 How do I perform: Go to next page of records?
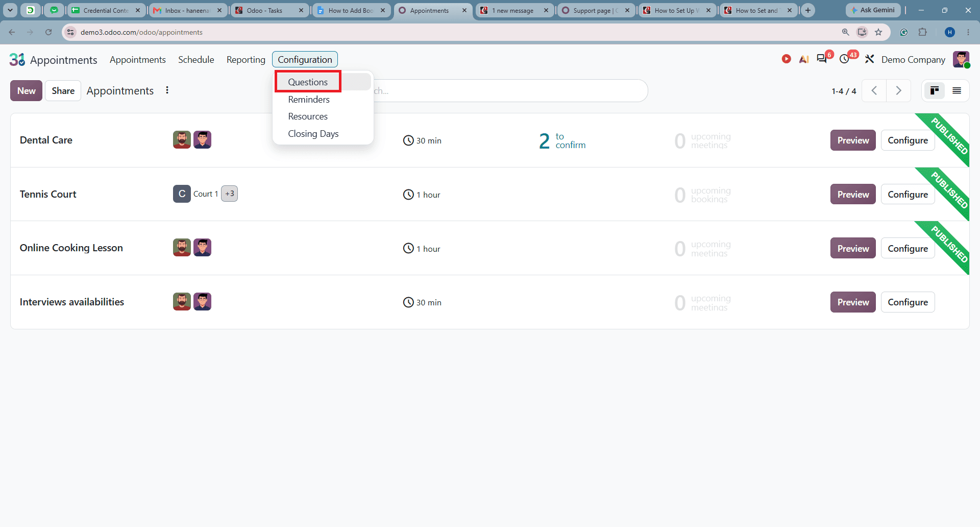(899, 91)
